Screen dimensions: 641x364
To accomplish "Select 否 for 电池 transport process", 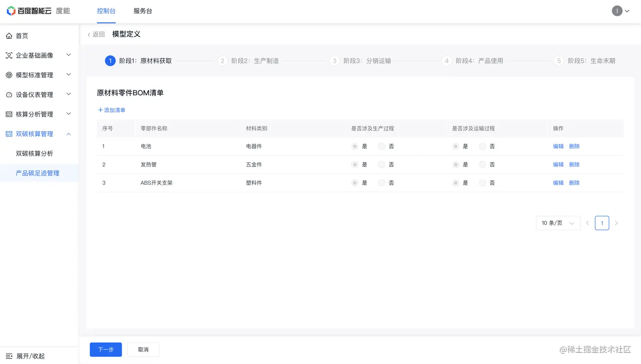I will click(x=482, y=146).
